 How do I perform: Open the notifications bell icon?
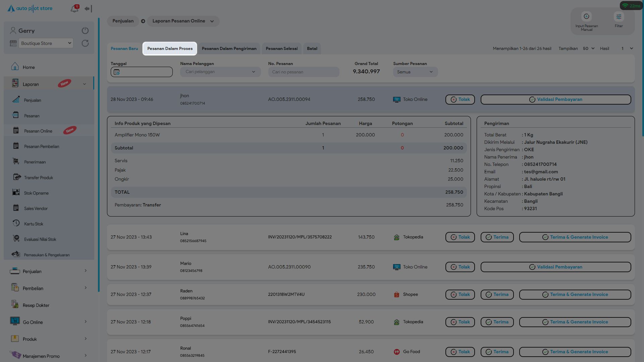(x=74, y=9)
